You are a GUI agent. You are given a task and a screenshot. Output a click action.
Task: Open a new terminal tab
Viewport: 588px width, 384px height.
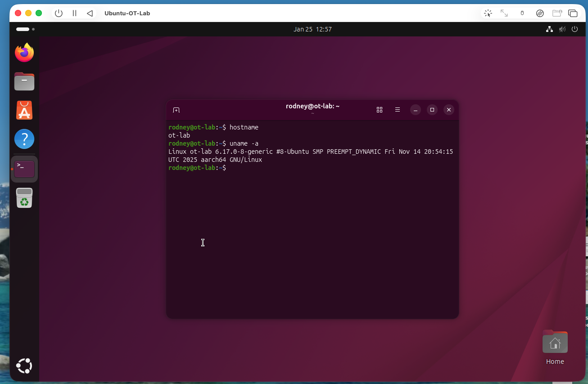[x=176, y=110]
